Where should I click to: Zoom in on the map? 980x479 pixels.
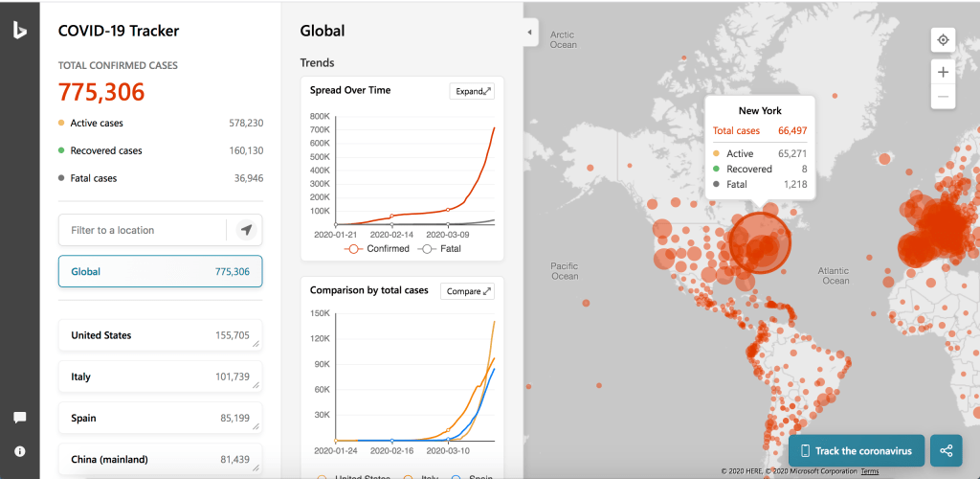943,72
